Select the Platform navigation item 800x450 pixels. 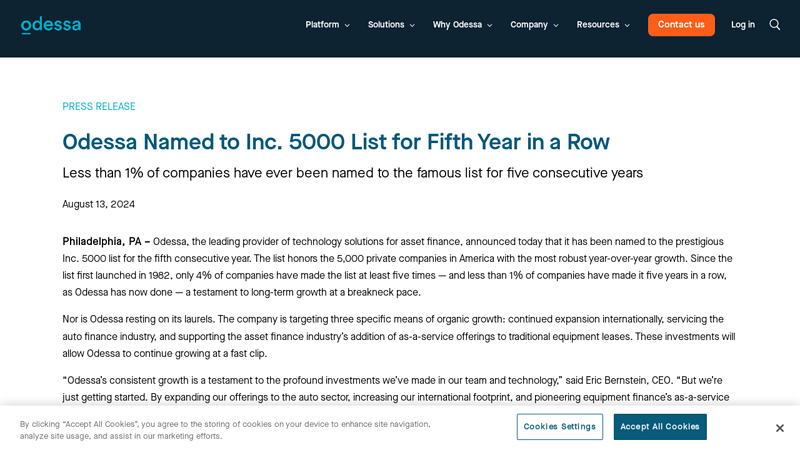tap(322, 25)
